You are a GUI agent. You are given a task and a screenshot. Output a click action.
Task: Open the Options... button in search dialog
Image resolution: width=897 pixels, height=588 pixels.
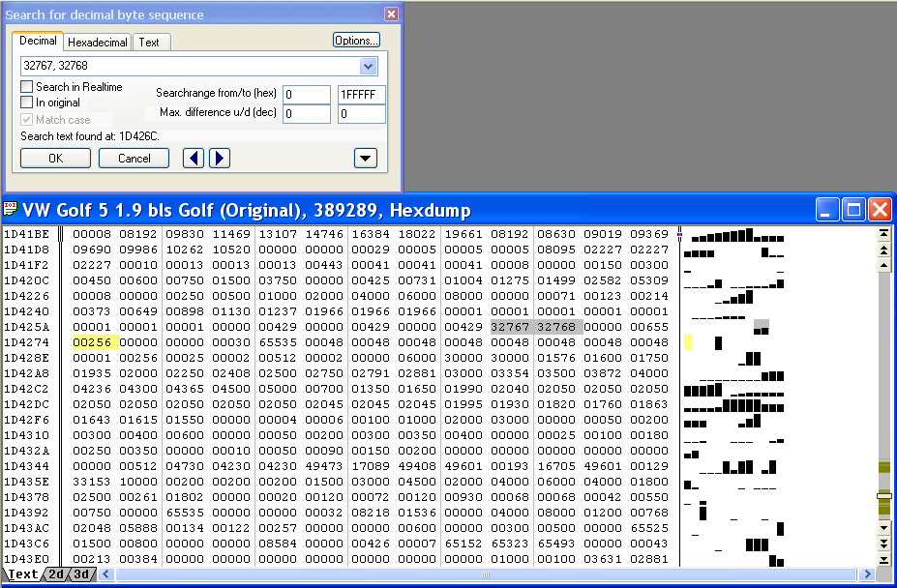pyautogui.click(x=356, y=40)
